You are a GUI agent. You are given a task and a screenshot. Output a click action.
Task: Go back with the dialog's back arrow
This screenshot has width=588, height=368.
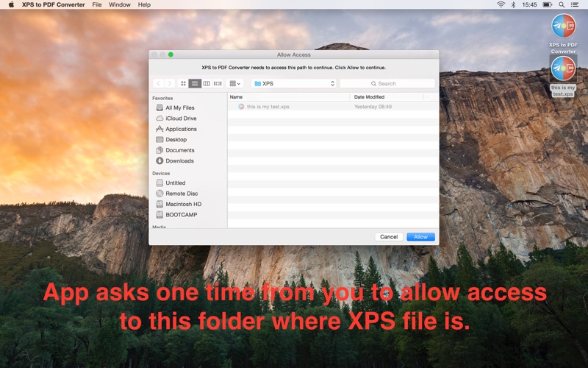point(159,83)
